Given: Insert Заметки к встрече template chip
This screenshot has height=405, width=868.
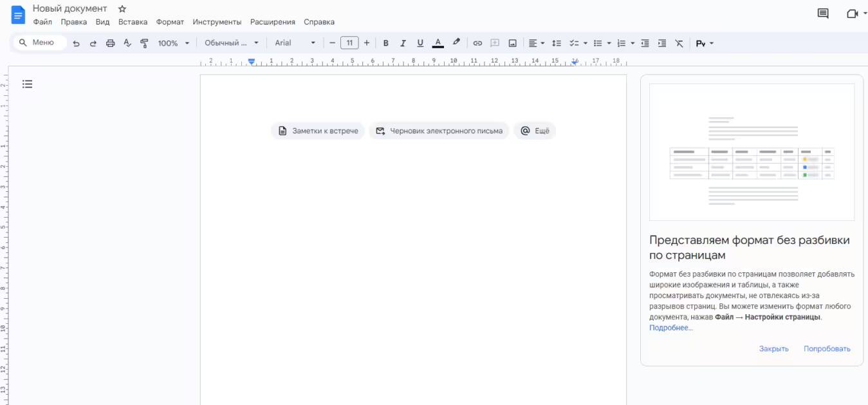Looking at the screenshot, I should [x=318, y=131].
